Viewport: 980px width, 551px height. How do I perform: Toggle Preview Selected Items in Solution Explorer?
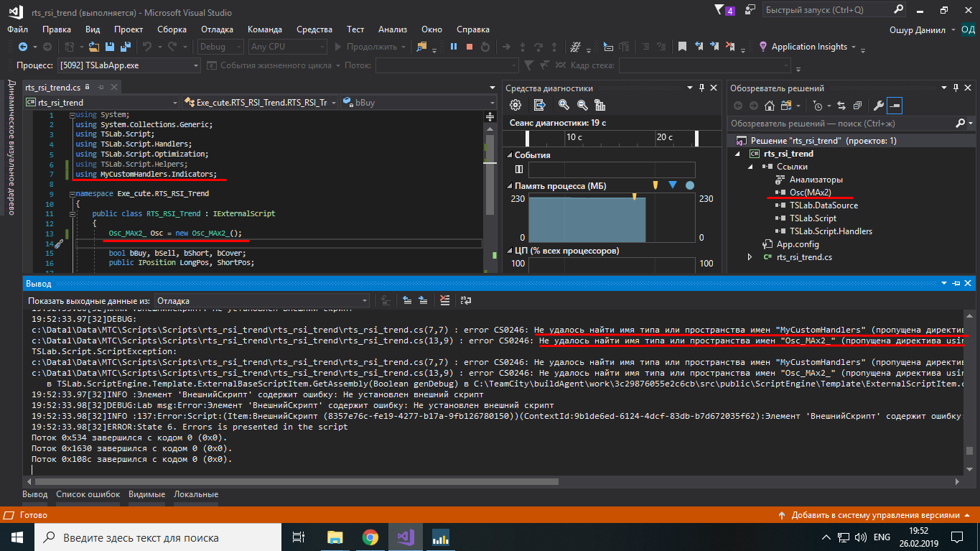coord(894,106)
